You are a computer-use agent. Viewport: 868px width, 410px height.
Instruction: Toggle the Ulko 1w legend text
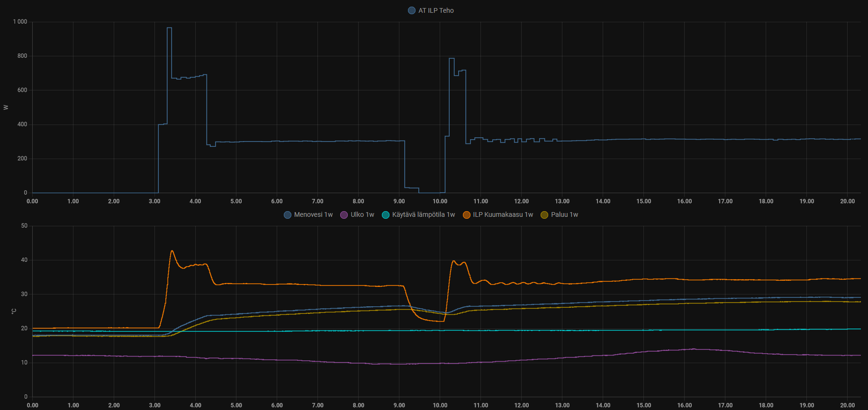(362, 215)
